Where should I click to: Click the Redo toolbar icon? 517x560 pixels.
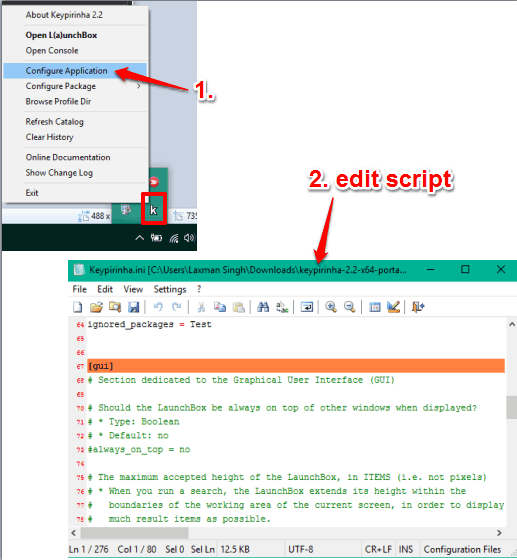pyautogui.click(x=177, y=307)
